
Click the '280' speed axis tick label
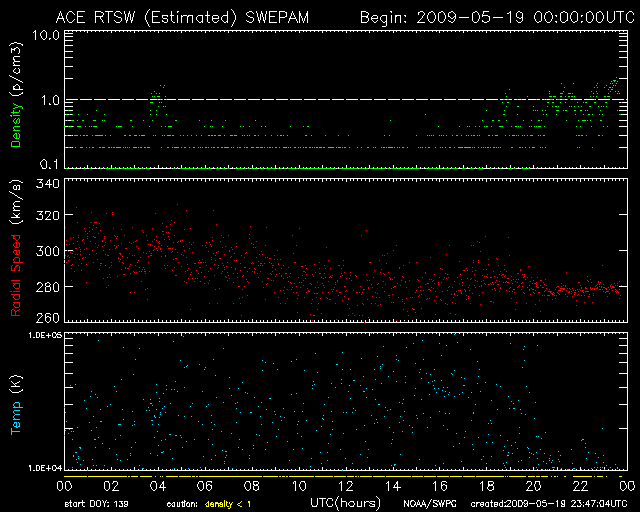(x=47, y=287)
